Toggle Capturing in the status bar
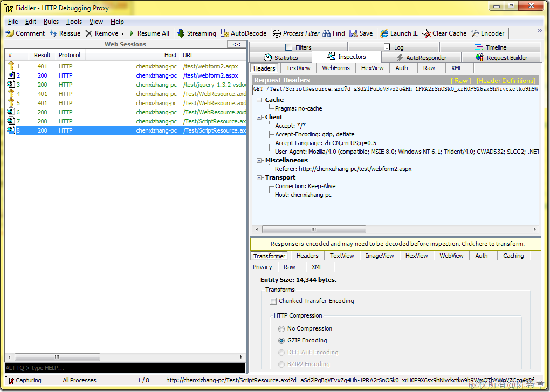The height and width of the screenshot is (392, 550). pos(24,380)
